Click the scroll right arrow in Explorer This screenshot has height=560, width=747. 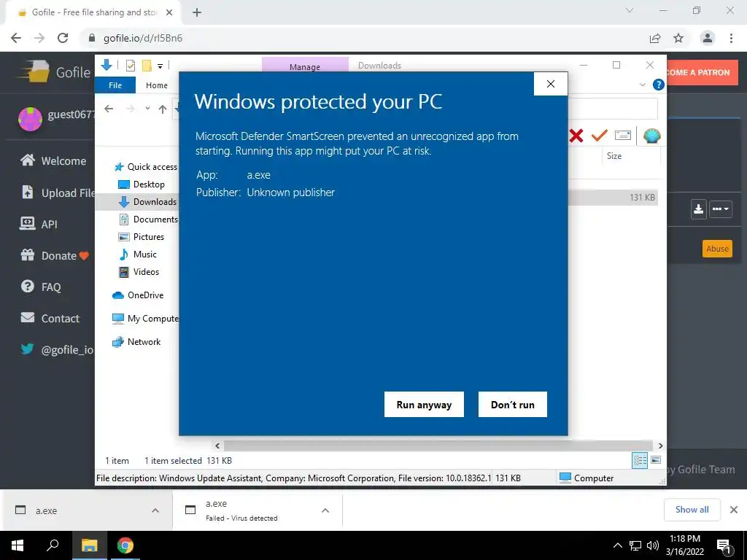click(660, 446)
